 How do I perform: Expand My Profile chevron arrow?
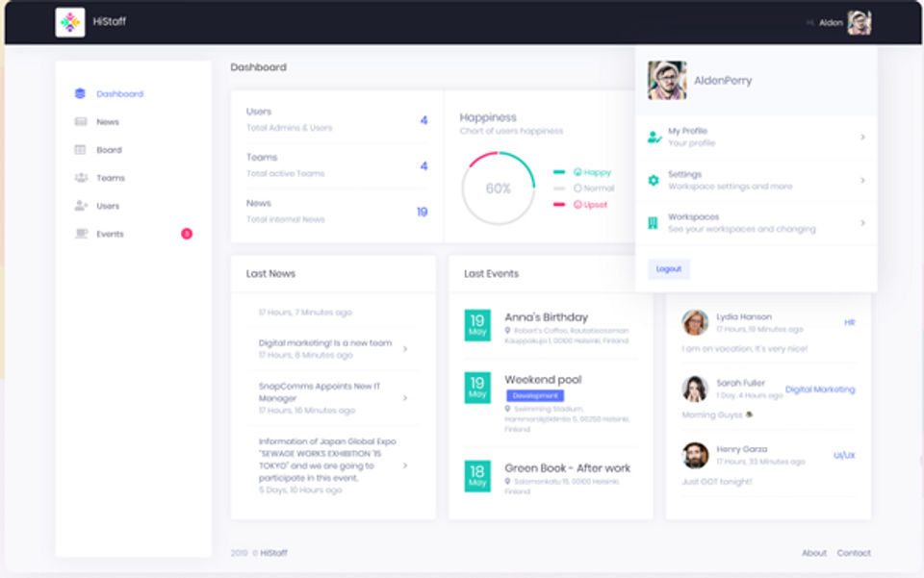(x=862, y=138)
